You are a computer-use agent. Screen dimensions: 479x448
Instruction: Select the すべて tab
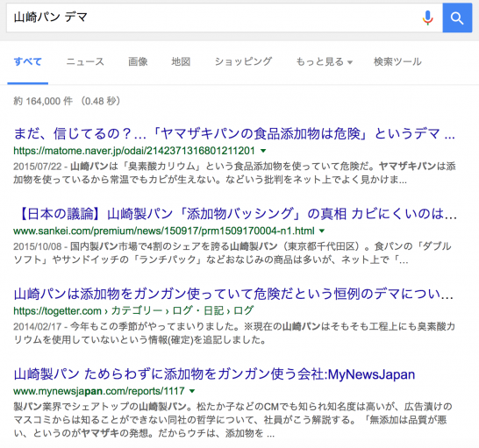[28, 61]
